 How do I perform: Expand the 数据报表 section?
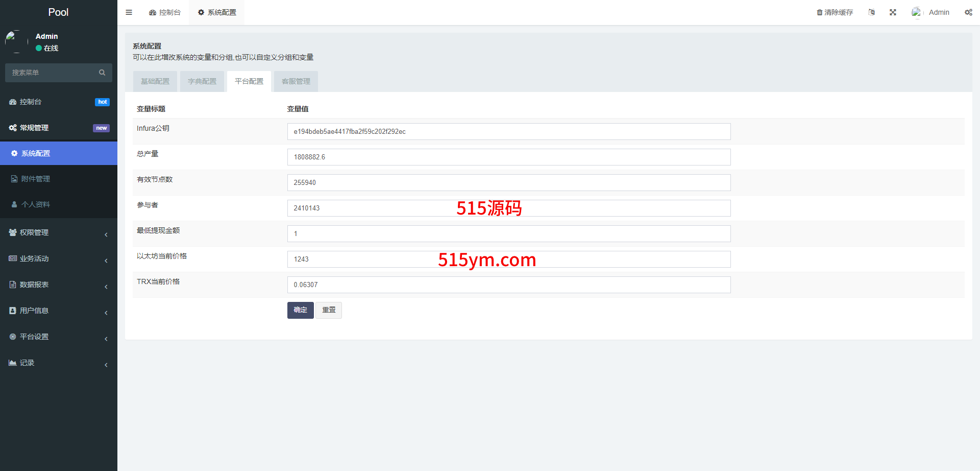point(34,285)
